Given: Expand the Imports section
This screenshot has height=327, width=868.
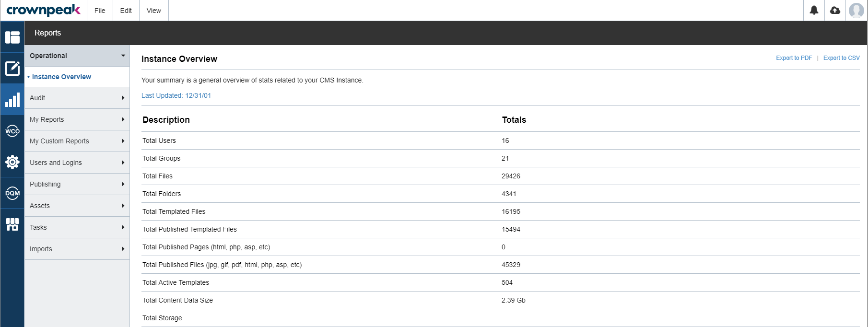Looking at the screenshot, I should [x=77, y=249].
